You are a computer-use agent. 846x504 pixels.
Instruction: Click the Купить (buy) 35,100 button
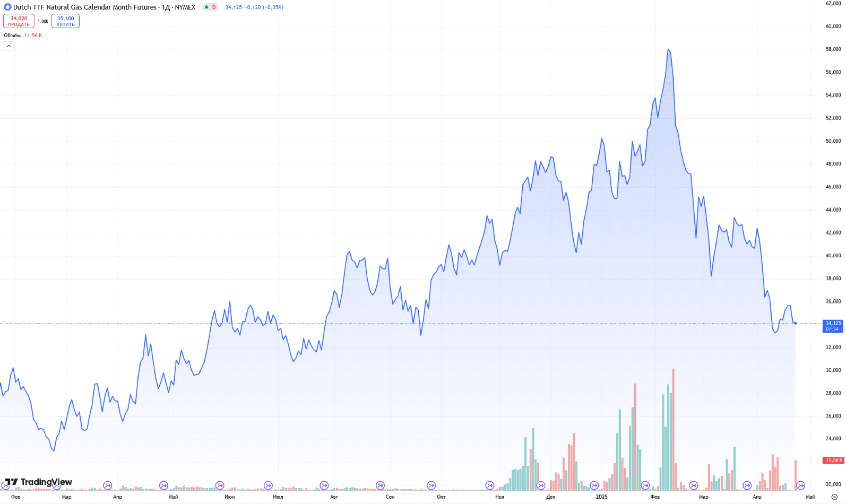(x=65, y=21)
